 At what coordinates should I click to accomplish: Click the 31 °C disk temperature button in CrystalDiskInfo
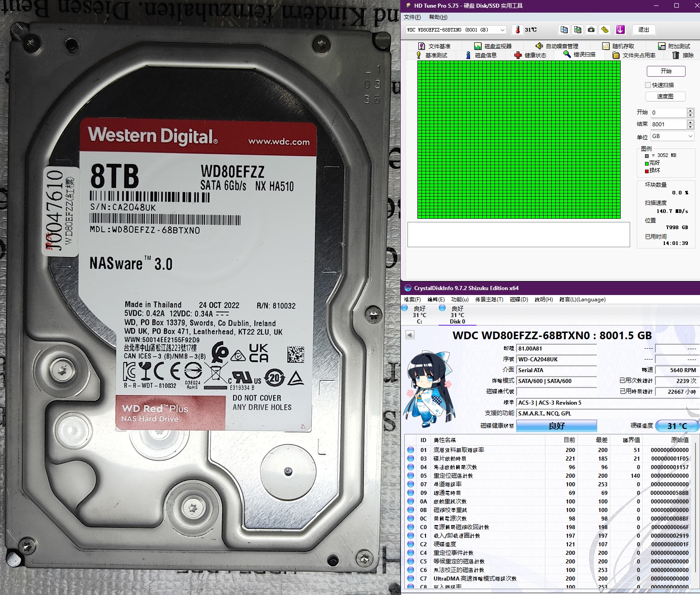pos(677,426)
